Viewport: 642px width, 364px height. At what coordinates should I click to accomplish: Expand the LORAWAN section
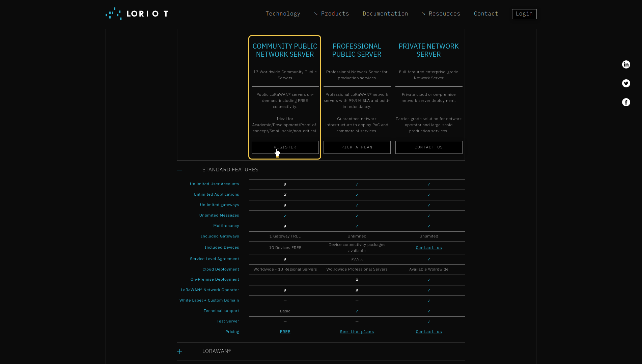click(x=180, y=352)
